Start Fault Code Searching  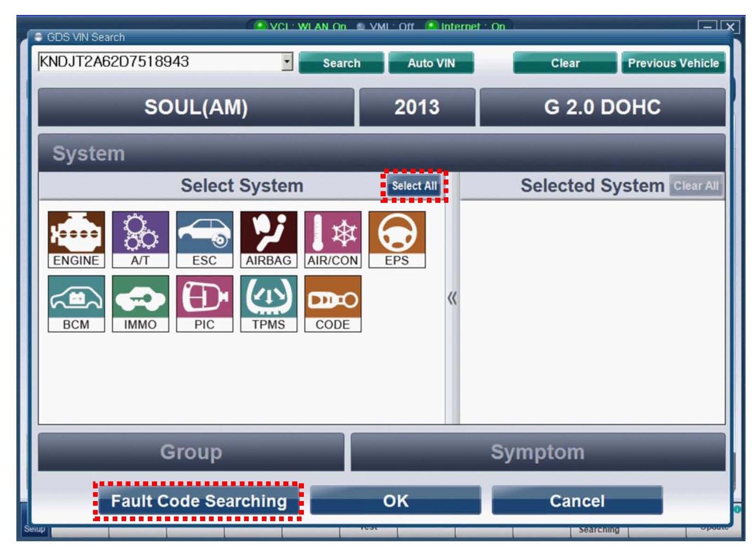[199, 501]
